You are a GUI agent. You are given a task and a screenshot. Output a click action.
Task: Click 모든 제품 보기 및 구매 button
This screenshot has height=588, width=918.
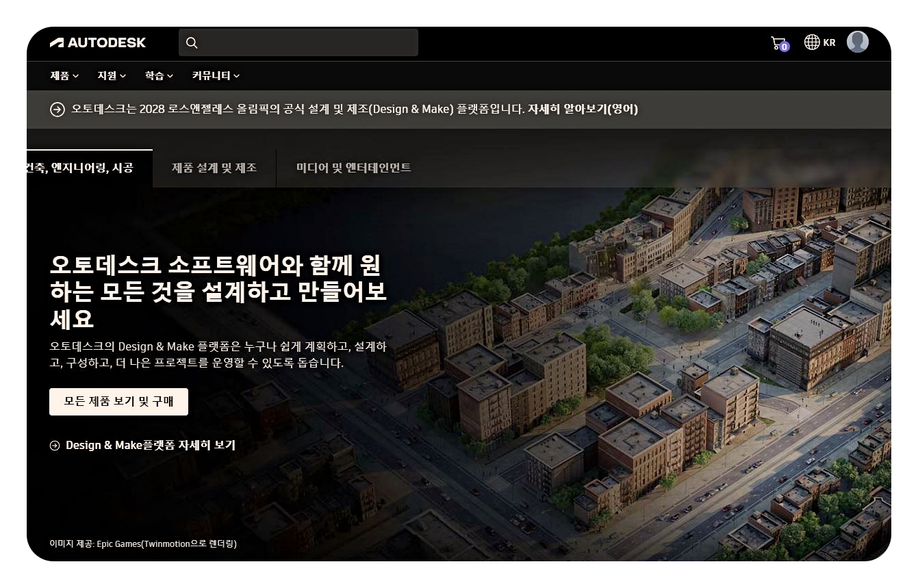point(118,402)
